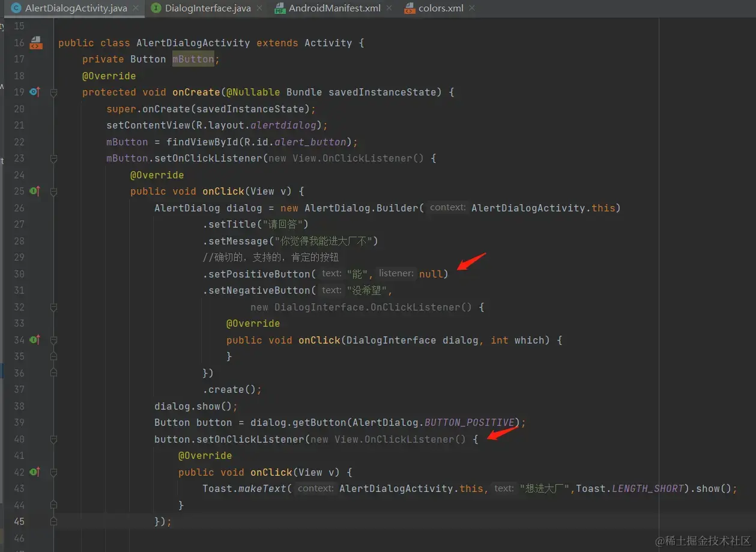Open the AndroidManifest.xml tab

pos(334,8)
